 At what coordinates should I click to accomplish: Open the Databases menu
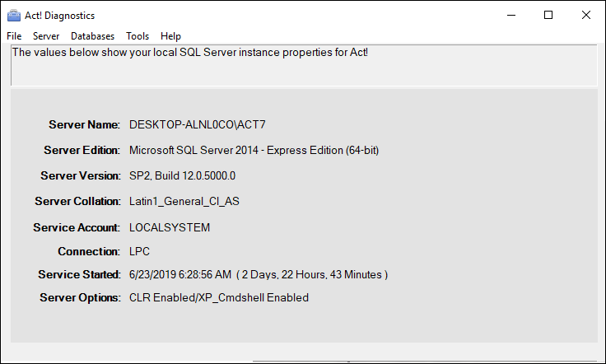pyautogui.click(x=93, y=36)
